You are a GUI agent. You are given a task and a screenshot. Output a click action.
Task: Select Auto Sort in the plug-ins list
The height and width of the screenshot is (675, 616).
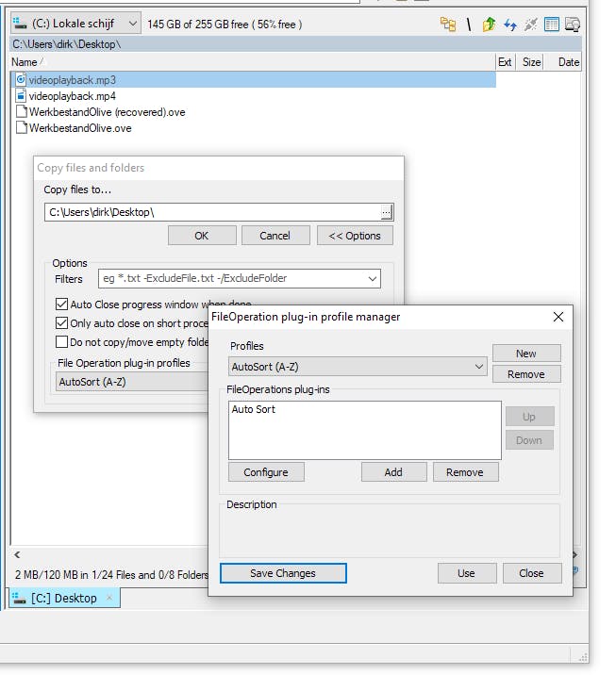click(x=254, y=409)
